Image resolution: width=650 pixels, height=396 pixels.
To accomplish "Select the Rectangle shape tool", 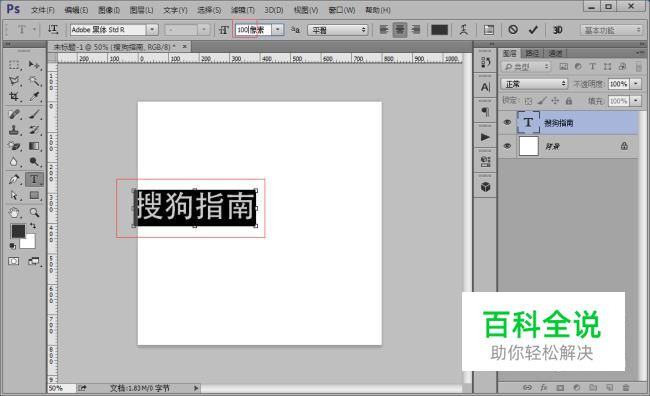I will coord(34,195).
